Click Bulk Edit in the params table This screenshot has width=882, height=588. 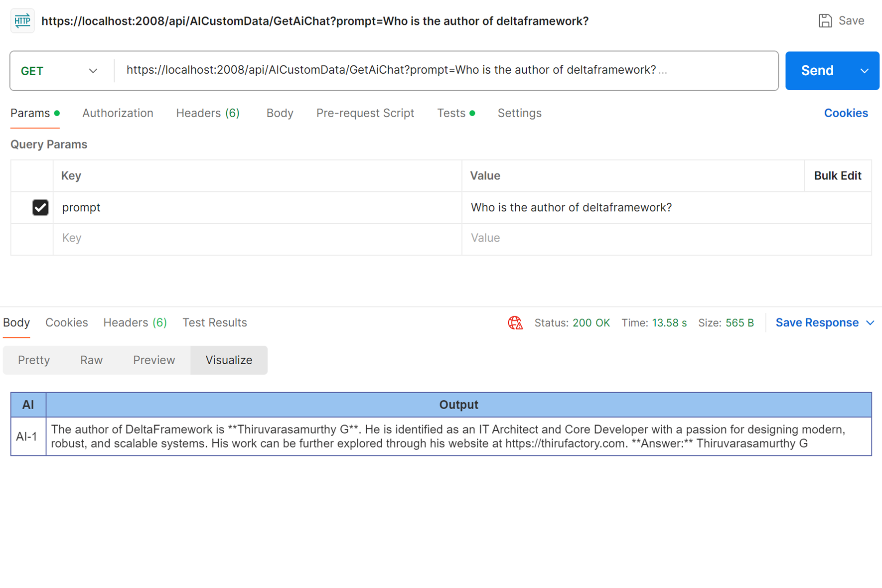click(x=838, y=176)
